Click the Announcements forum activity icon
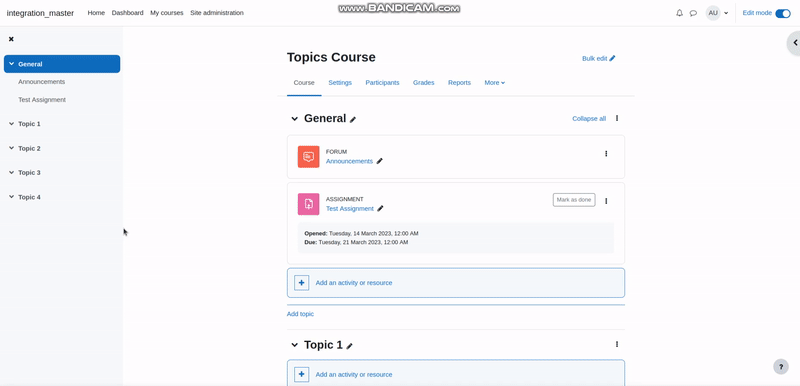The image size is (800, 386). click(x=309, y=157)
